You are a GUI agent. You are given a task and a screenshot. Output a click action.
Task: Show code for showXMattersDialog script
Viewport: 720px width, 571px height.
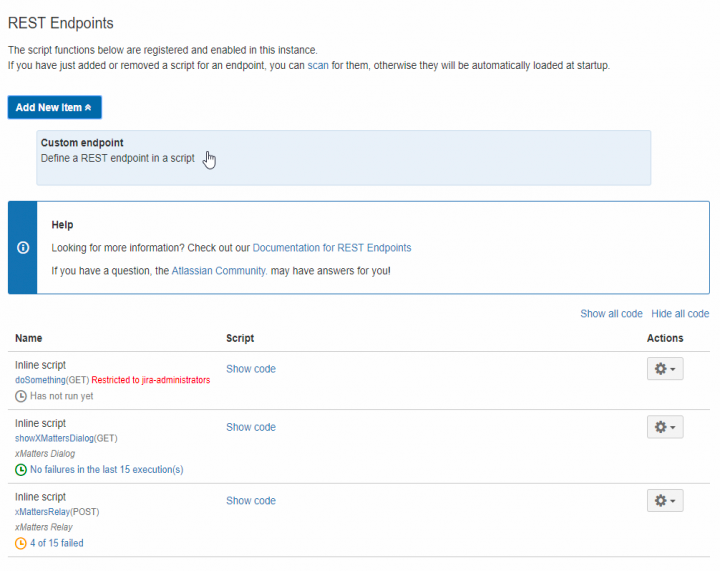click(x=251, y=427)
